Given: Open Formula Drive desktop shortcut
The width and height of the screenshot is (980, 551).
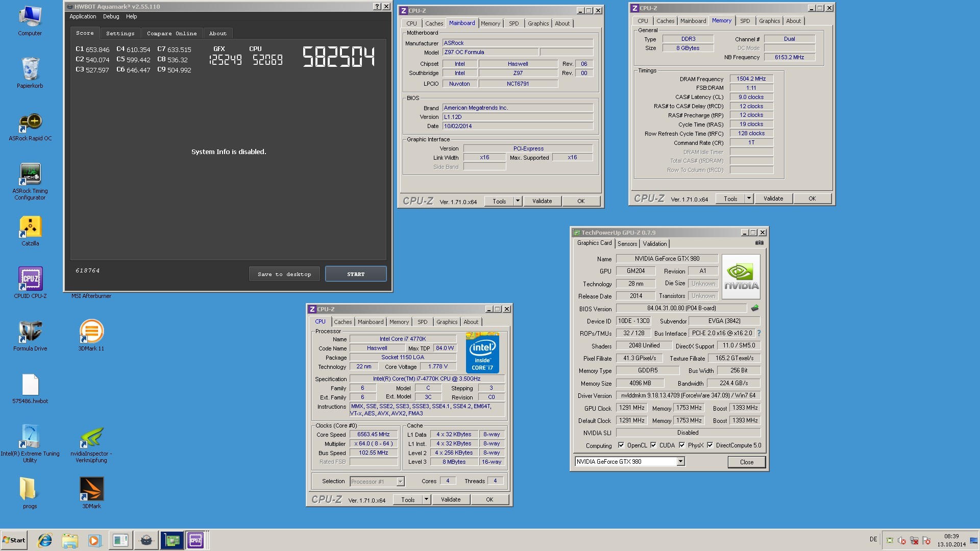Looking at the screenshot, I should pyautogui.click(x=30, y=336).
